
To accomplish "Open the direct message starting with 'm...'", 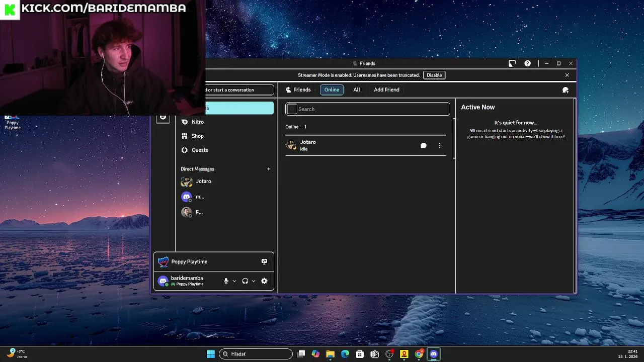I will click(224, 197).
